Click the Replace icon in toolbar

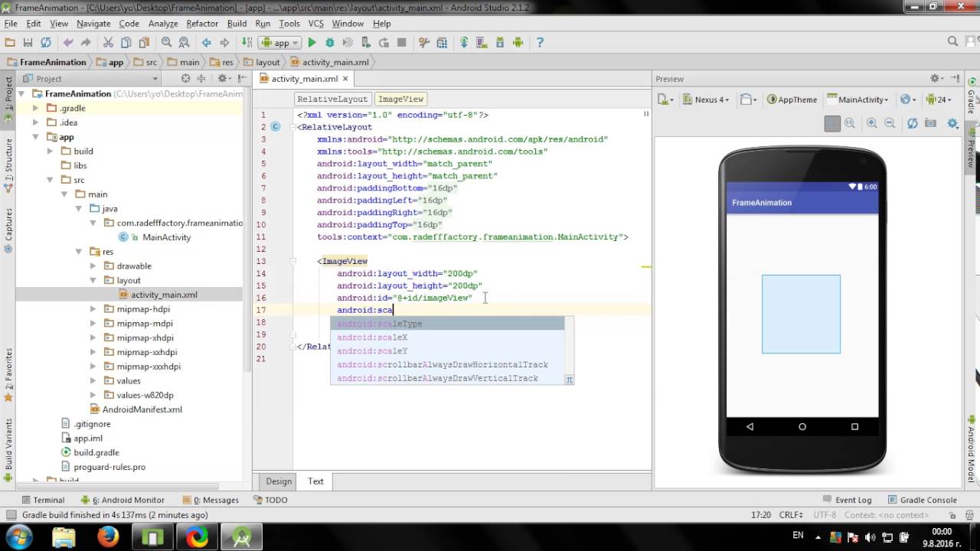click(x=184, y=43)
